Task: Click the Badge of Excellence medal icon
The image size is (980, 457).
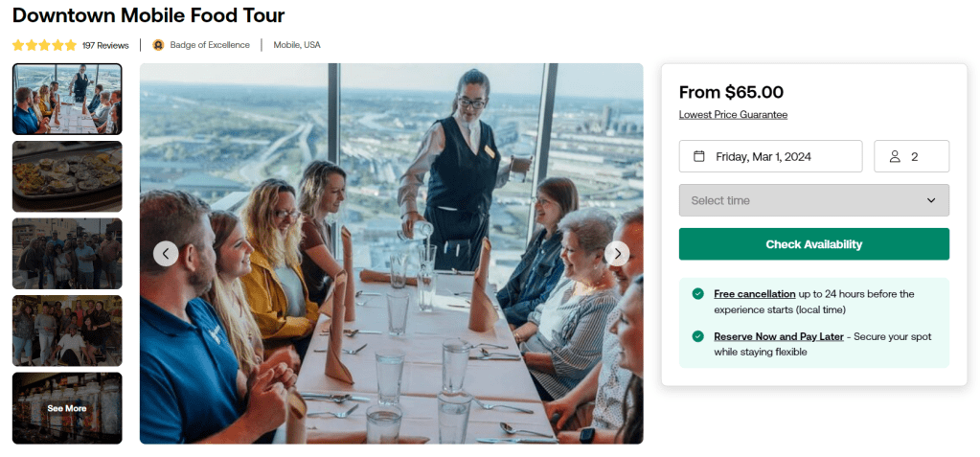Action: (x=158, y=45)
